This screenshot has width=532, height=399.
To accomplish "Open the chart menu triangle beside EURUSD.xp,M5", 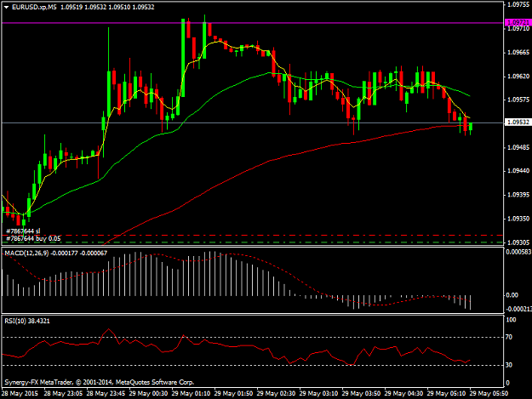I will tap(6, 7).
